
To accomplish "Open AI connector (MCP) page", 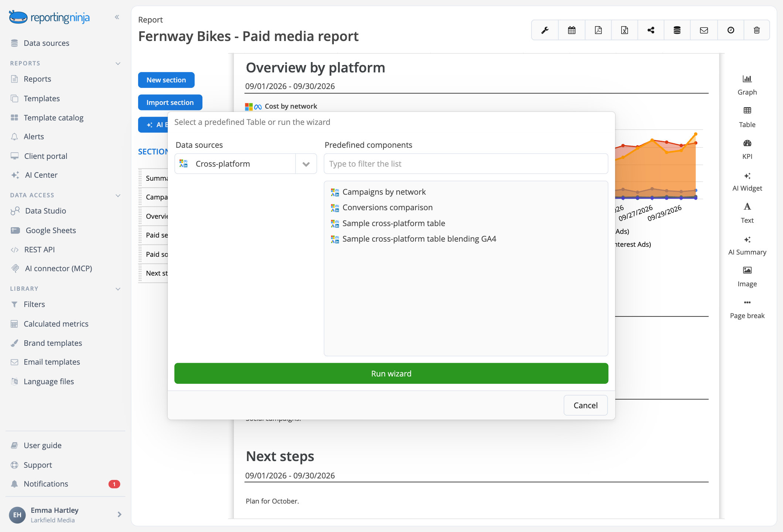I will click(58, 269).
